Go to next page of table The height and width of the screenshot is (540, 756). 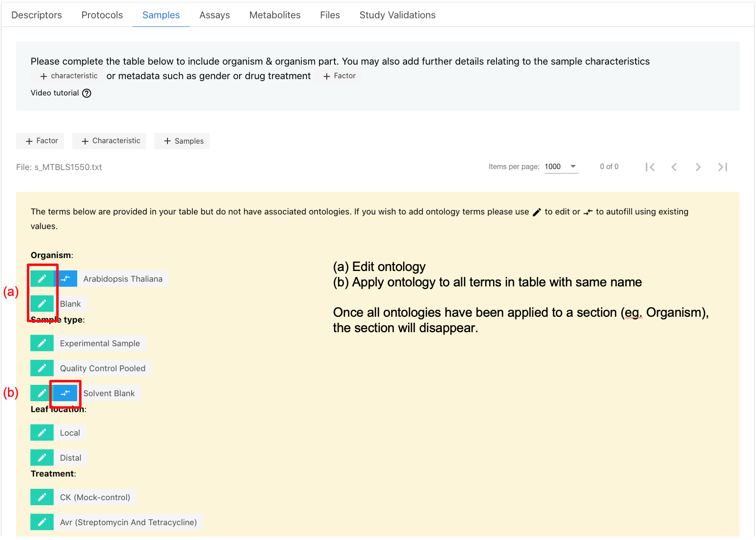[x=698, y=167]
